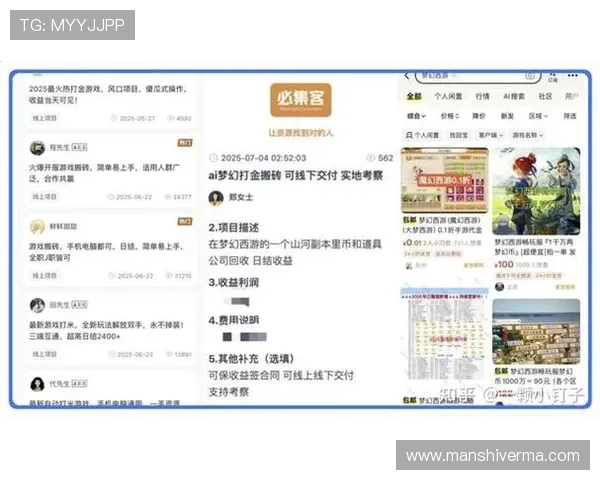Click verified badge next to 代先生
The width and height of the screenshot is (600, 480).
click(x=80, y=384)
